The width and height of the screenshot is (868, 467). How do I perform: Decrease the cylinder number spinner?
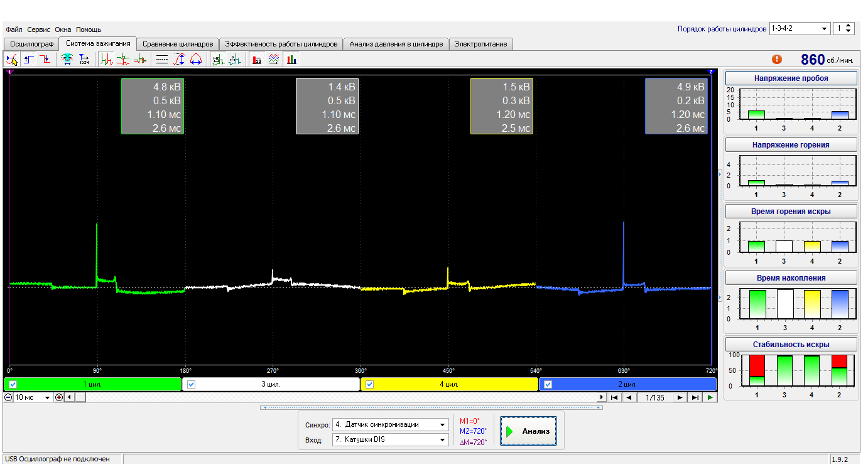849,31
